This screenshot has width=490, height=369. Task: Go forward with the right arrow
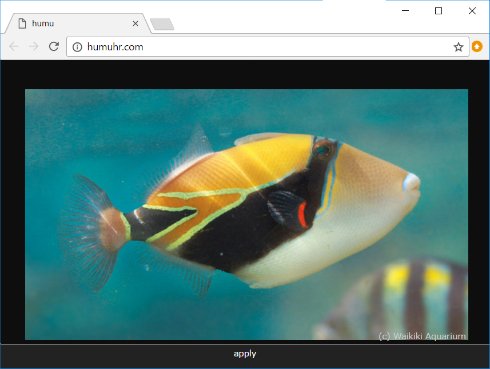coord(33,46)
